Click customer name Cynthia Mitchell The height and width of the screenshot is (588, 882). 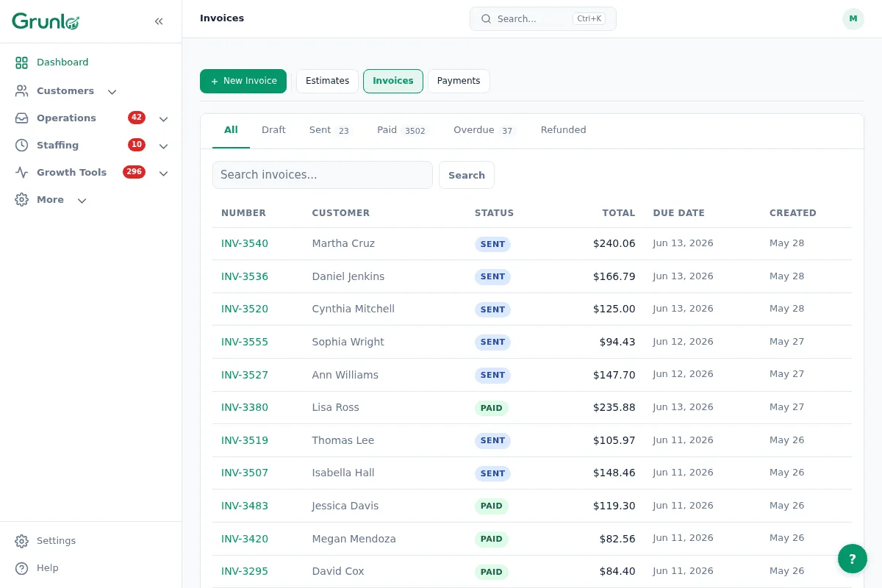coord(354,309)
